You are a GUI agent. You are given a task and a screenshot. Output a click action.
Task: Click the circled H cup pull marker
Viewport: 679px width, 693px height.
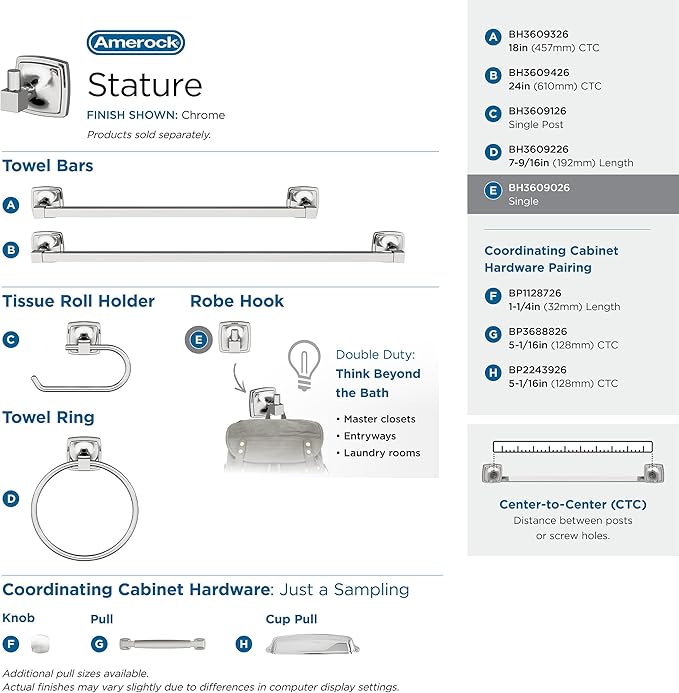pos(244,644)
